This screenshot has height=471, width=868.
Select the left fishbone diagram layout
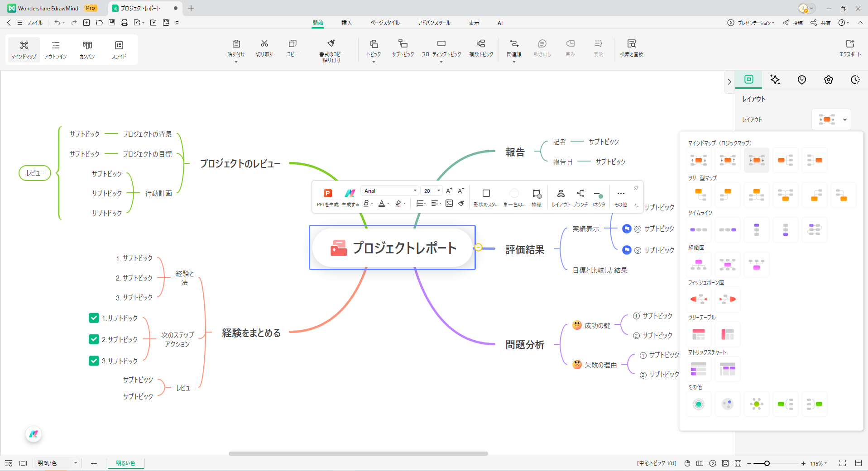coord(699,299)
